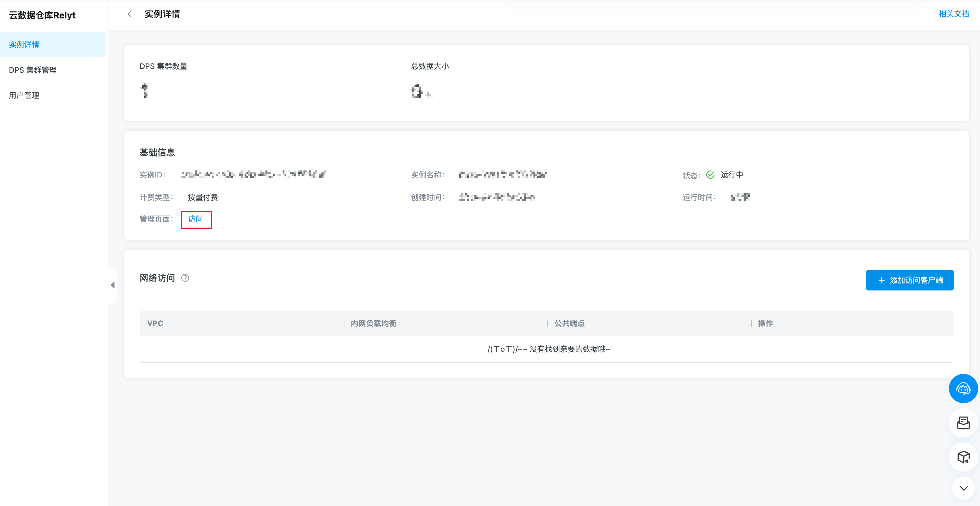Open DPS 集群管理 from the sidebar
The height and width of the screenshot is (506, 980).
[x=33, y=70]
